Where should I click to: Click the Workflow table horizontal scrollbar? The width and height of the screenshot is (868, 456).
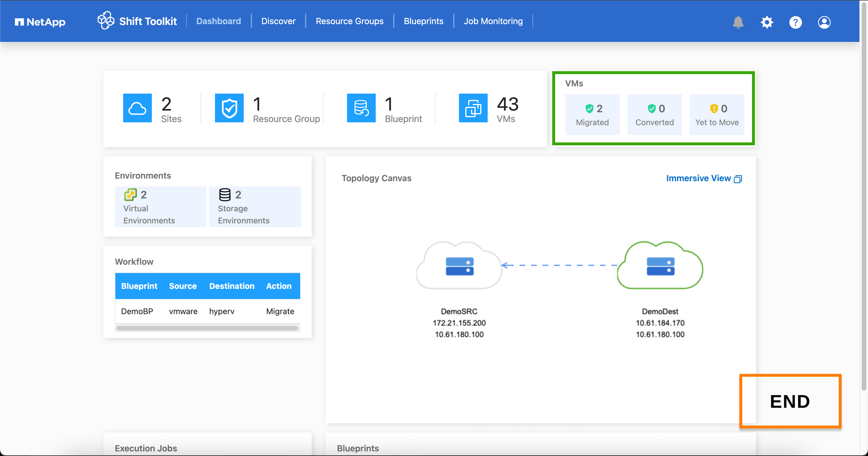point(207,328)
